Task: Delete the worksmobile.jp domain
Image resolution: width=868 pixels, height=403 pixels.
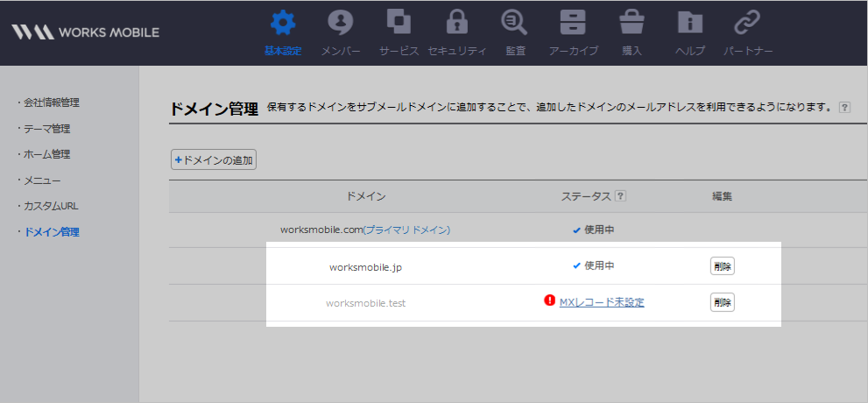Action: [723, 265]
